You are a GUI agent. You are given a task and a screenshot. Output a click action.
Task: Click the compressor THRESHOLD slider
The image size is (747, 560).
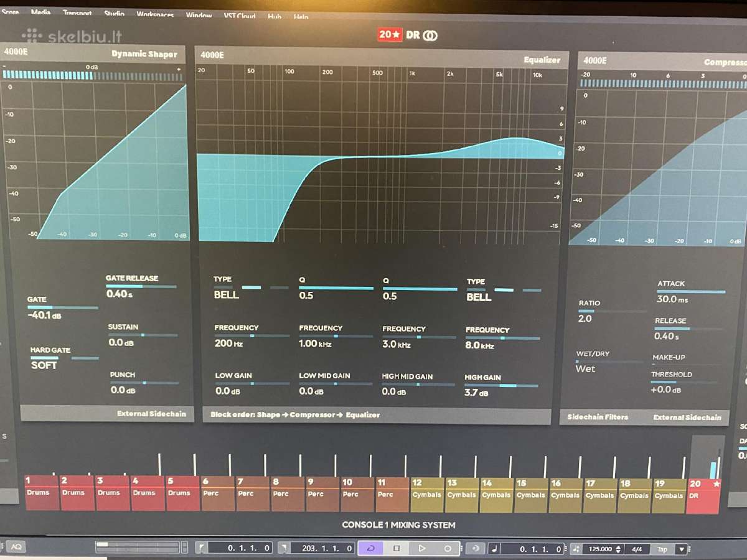coord(686,382)
